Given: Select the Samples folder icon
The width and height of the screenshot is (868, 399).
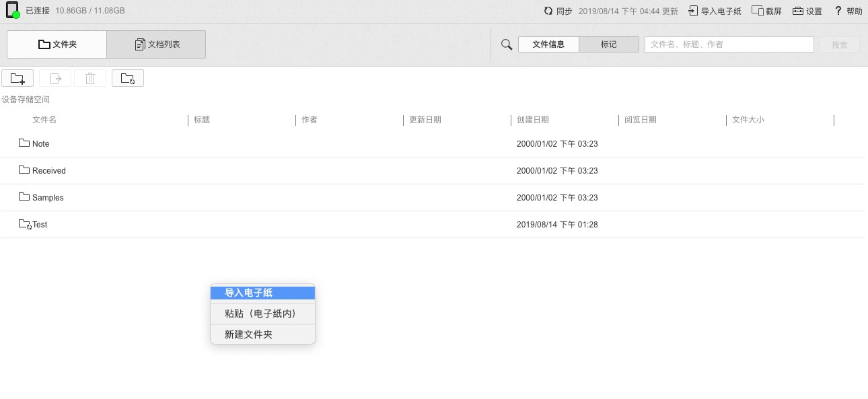Looking at the screenshot, I should [24, 197].
